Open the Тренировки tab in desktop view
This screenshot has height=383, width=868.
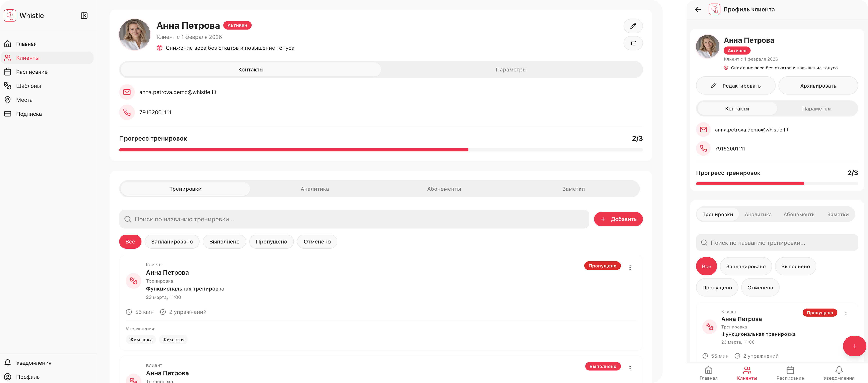185,189
